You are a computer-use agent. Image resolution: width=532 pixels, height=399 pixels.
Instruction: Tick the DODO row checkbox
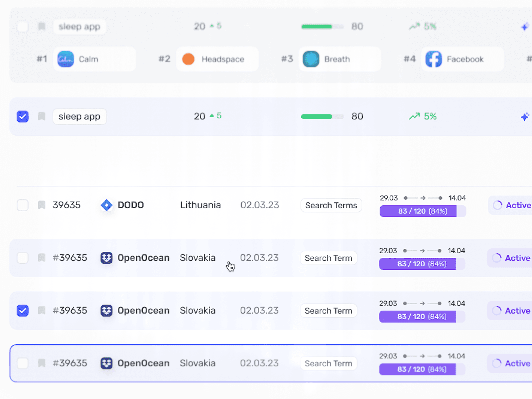click(x=23, y=205)
